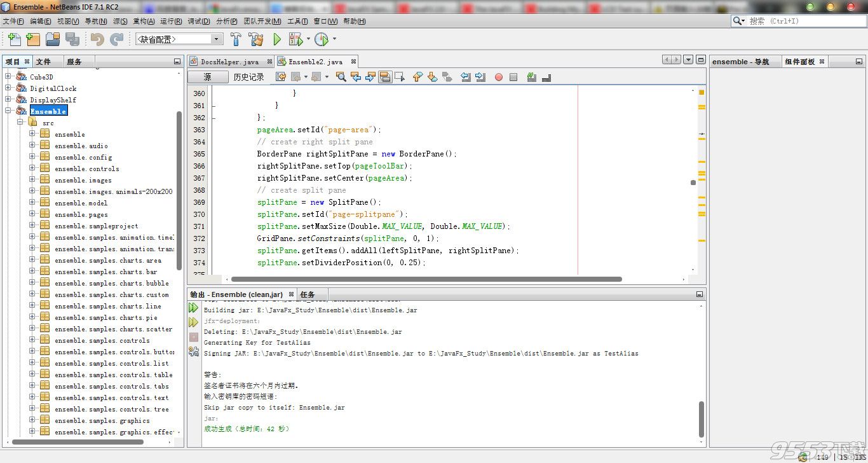Open the editor documents list dropdown
This screenshot has height=463, width=868.
688,60
